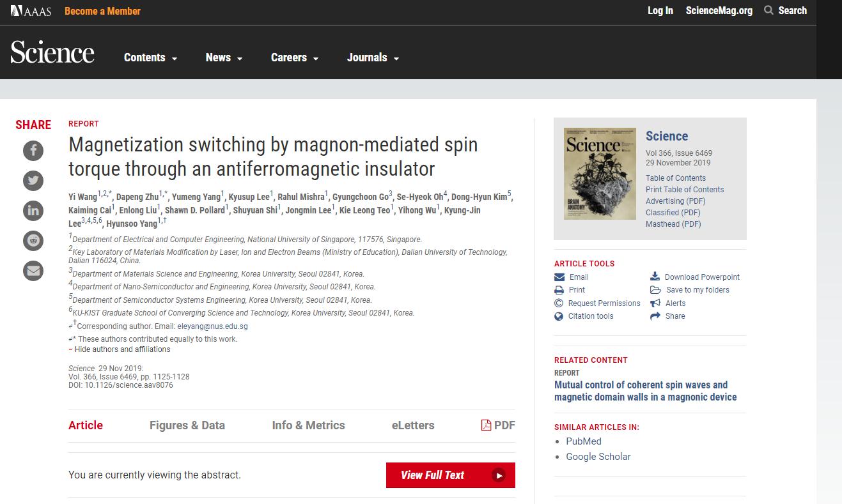Collapse authors via Hide authors and affiliations
The height and width of the screenshot is (504, 842).
pos(120,349)
